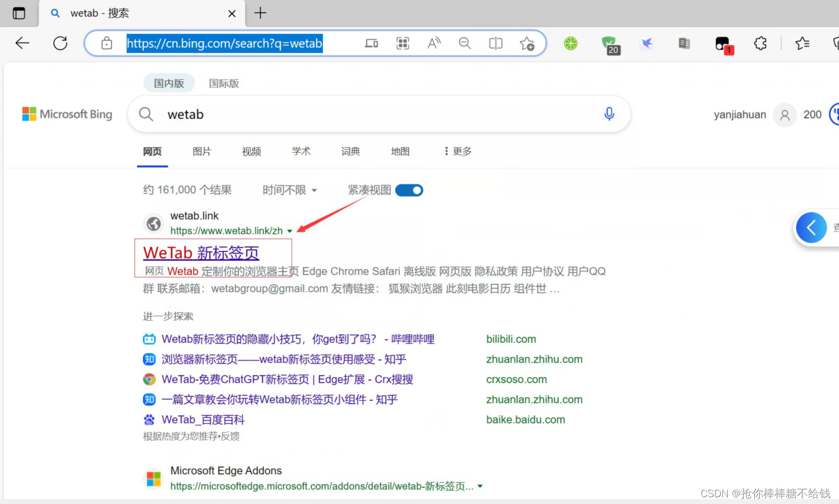Image resolution: width=839 pixels, height=504 pixels.
Task: Select the 词典 dictionary tab
Action: [351, 151]
